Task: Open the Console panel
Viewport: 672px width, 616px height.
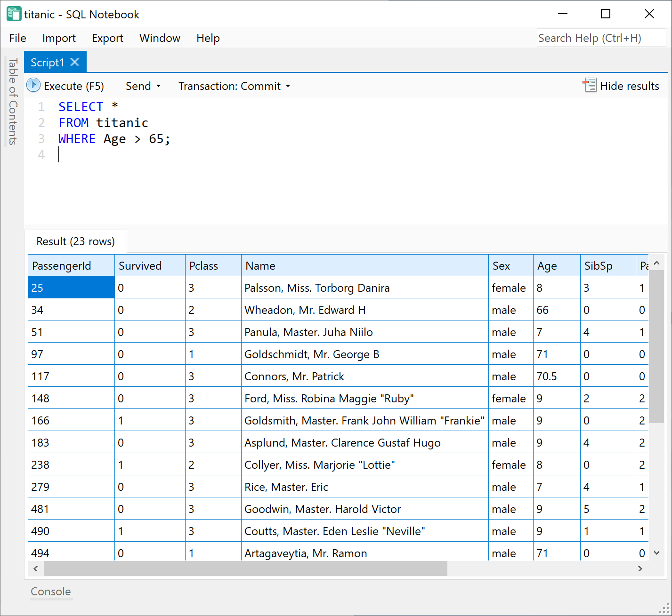Action: pos(51,592)
